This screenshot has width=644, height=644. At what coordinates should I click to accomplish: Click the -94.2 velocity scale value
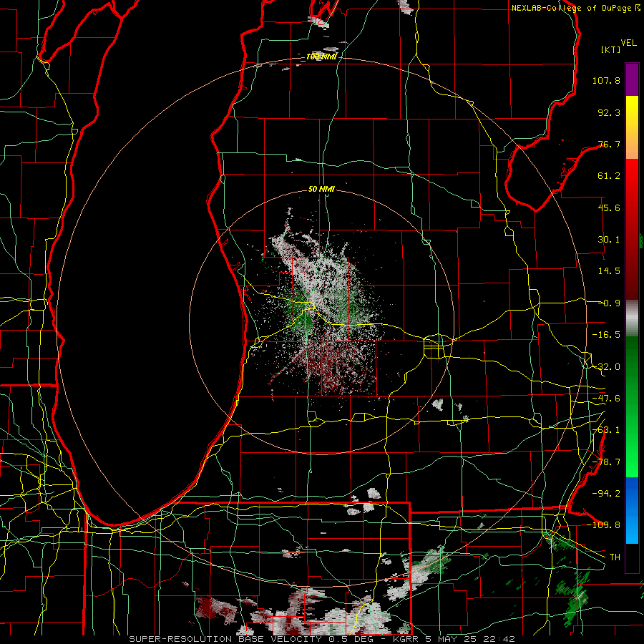(x=606, y=494)
